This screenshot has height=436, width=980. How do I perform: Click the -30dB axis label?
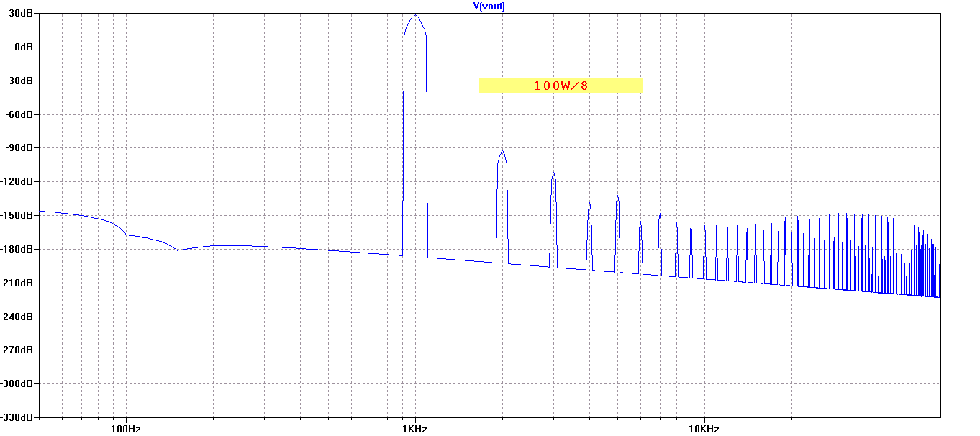20,81
